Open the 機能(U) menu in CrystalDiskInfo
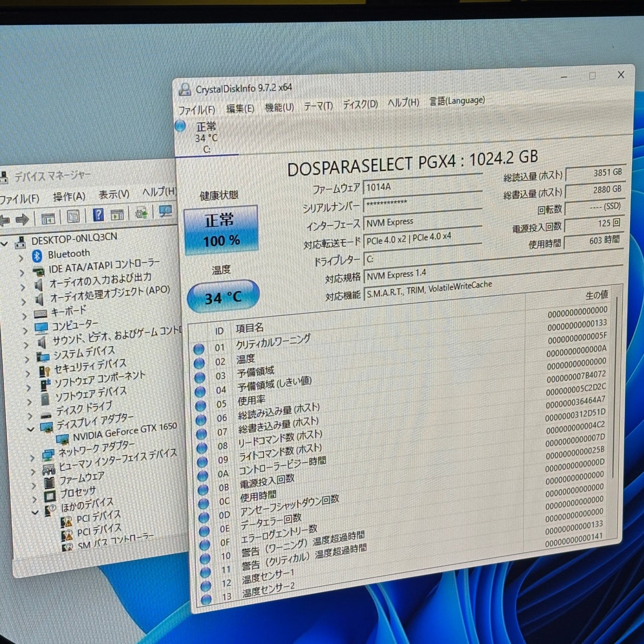The width and height of the screenshot is (644, 644). click(x=279, y=106)
